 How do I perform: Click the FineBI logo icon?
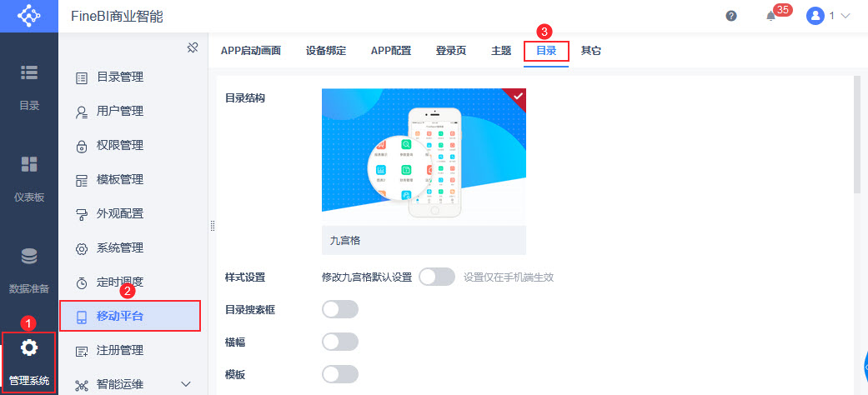click(x=28, y=16)
